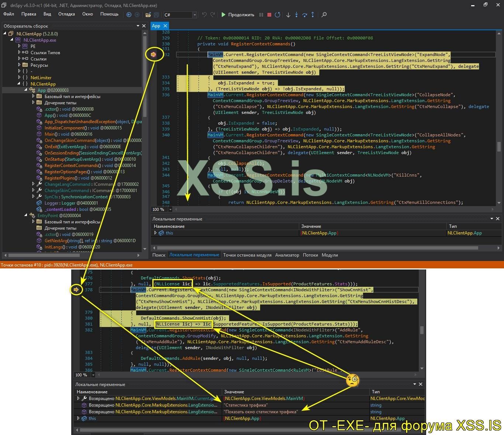
Task: Switch to the Поиск tab
Action: pyautogui.click(x=159, y=255)
